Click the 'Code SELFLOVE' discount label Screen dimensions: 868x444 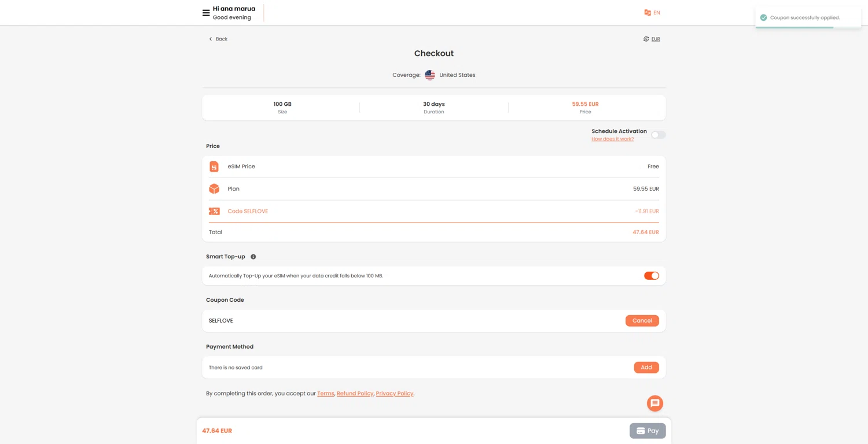click(x=248, y=211)
